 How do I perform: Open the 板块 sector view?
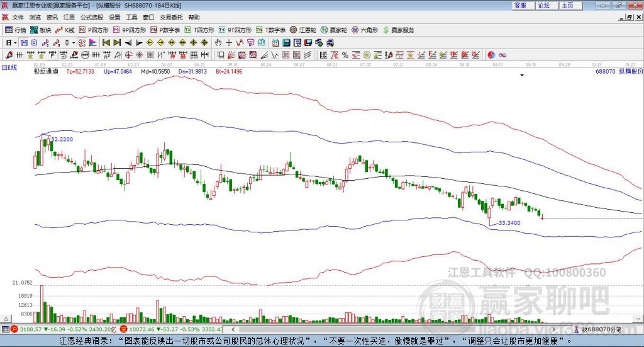point(41,30)
